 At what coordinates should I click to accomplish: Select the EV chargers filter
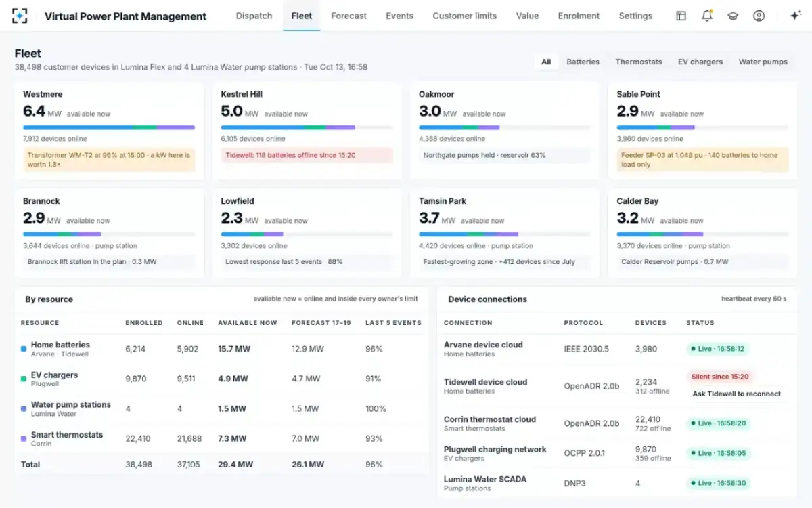click(700, 62)
